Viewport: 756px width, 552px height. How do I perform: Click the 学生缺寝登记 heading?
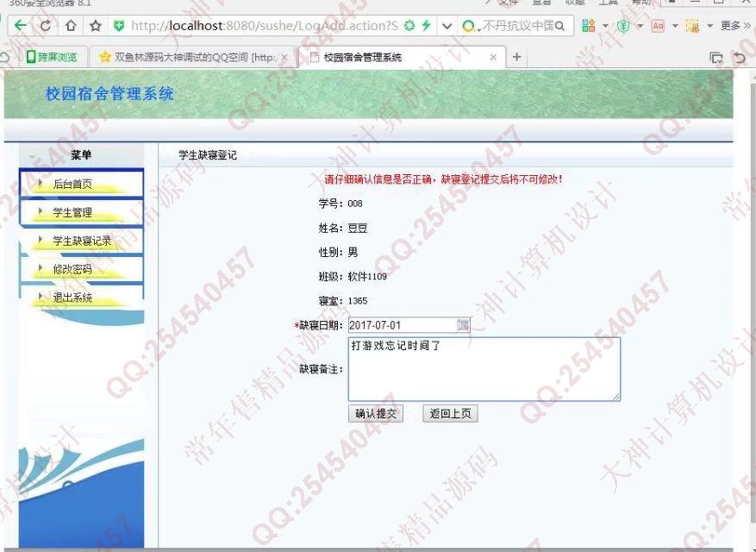pyautogui.click(x=208, y=155)
